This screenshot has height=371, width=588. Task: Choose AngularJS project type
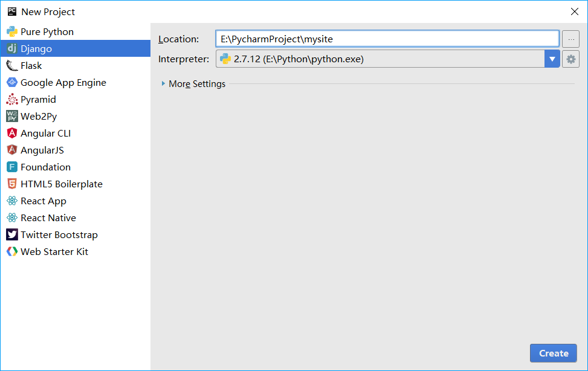(76, 150)
